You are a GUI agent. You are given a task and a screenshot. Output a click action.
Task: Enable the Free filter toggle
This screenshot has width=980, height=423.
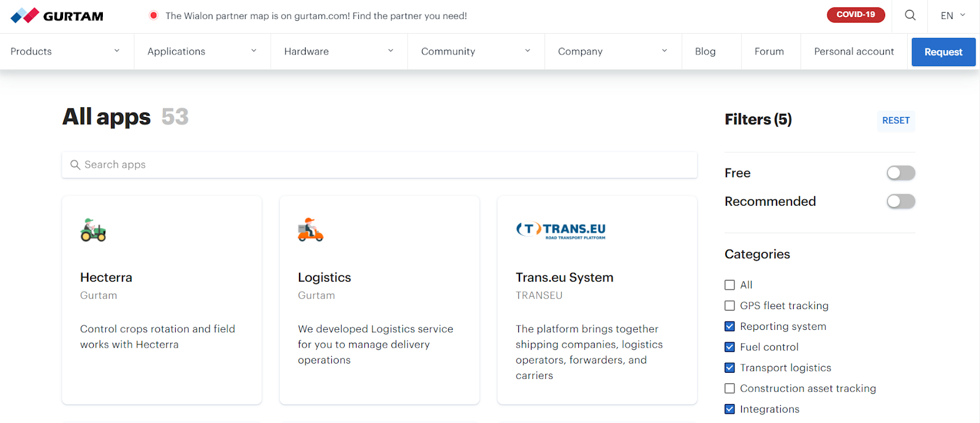900,173
